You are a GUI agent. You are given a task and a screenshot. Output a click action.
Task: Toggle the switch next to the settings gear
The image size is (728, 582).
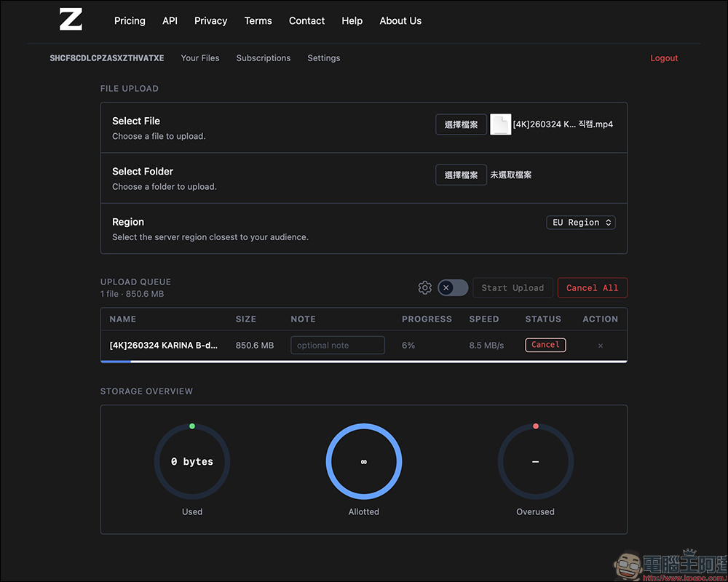point(452,287)
